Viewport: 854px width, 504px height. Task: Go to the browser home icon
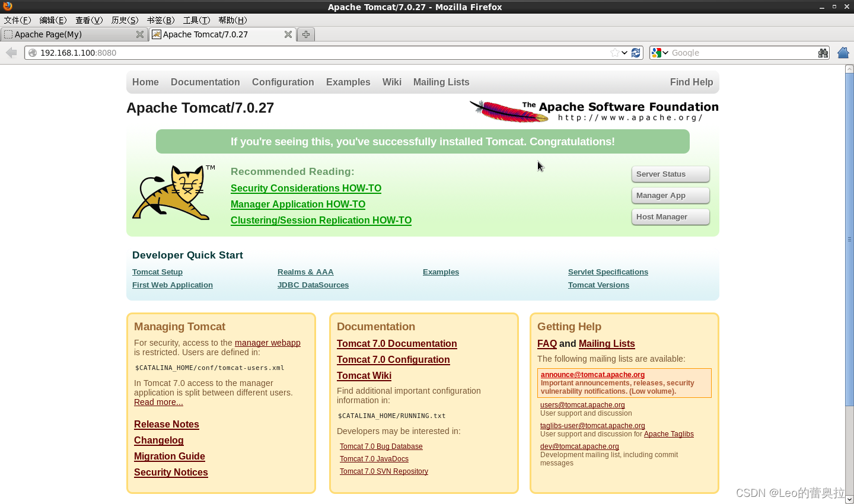(843, 53)
